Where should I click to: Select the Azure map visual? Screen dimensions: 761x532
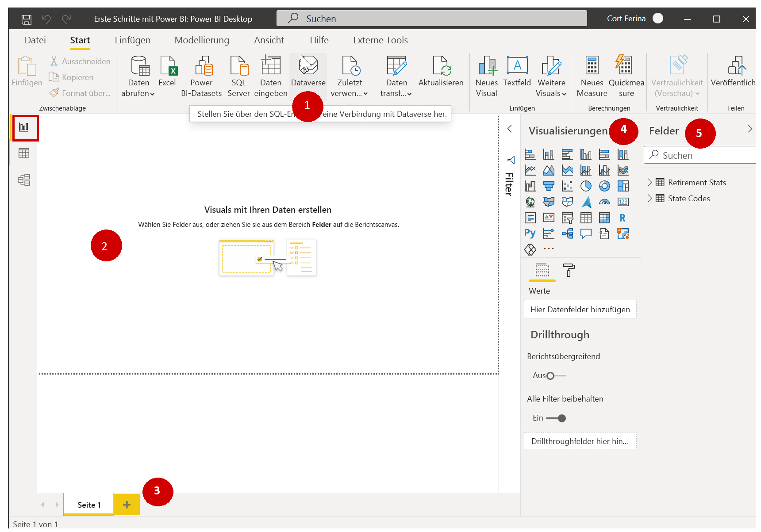coord(586,202)
